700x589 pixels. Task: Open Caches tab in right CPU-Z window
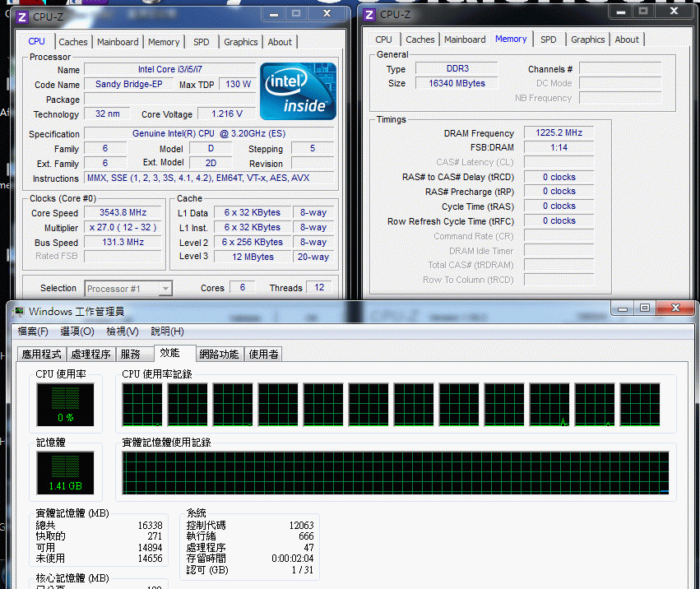click(420, 39)
